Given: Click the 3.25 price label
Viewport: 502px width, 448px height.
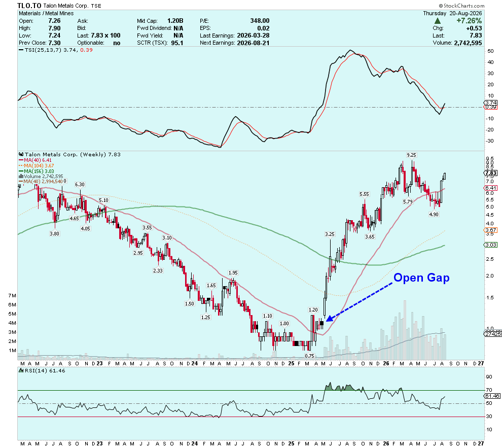Looking at the screenshot, I should click(x=330, y=234).
